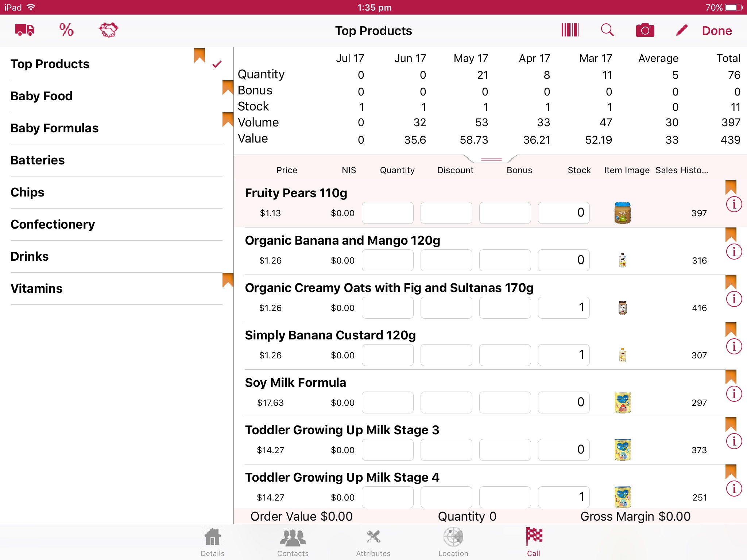Tap the barcode scanner icon
The image size is (747, 560).
pos(570,31)
